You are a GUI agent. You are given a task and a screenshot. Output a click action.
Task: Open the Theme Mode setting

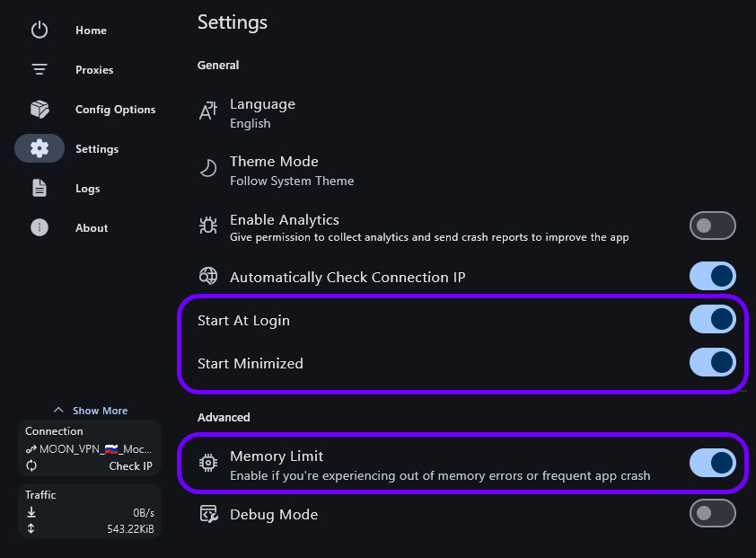[274, 170]
